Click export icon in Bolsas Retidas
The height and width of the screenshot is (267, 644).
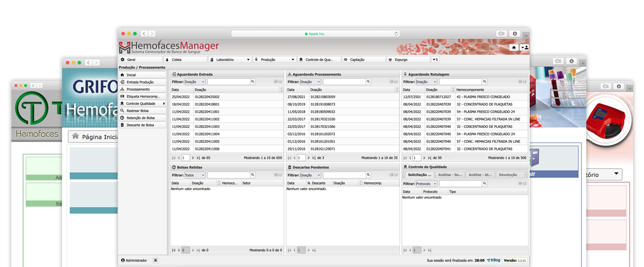pyautogui.click(x=280, y=175)
